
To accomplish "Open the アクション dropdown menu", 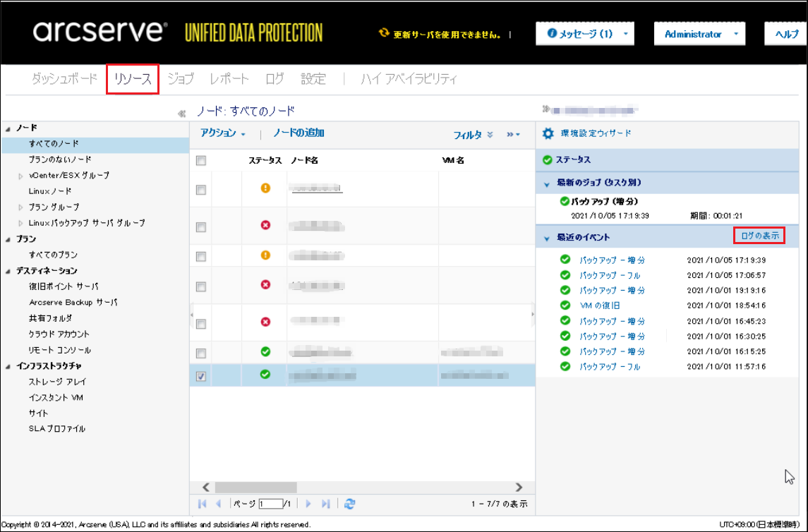I will click(222, 133).
